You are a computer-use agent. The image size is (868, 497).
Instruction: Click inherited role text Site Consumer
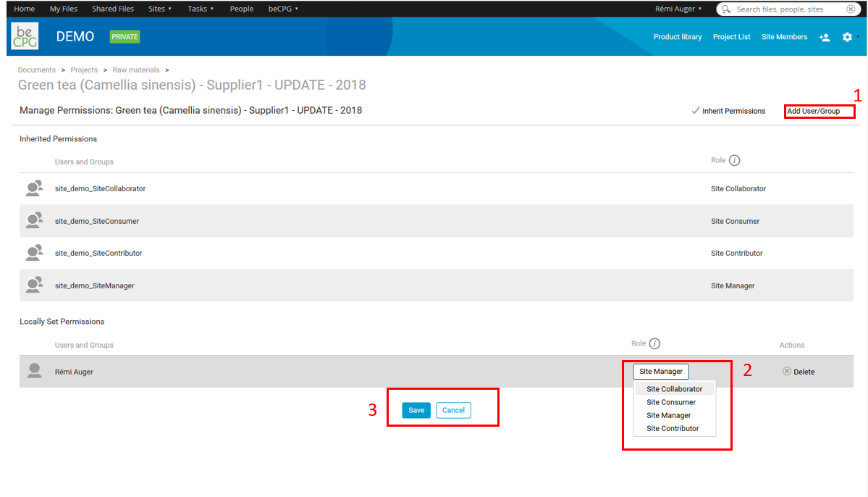pos(735,221)
